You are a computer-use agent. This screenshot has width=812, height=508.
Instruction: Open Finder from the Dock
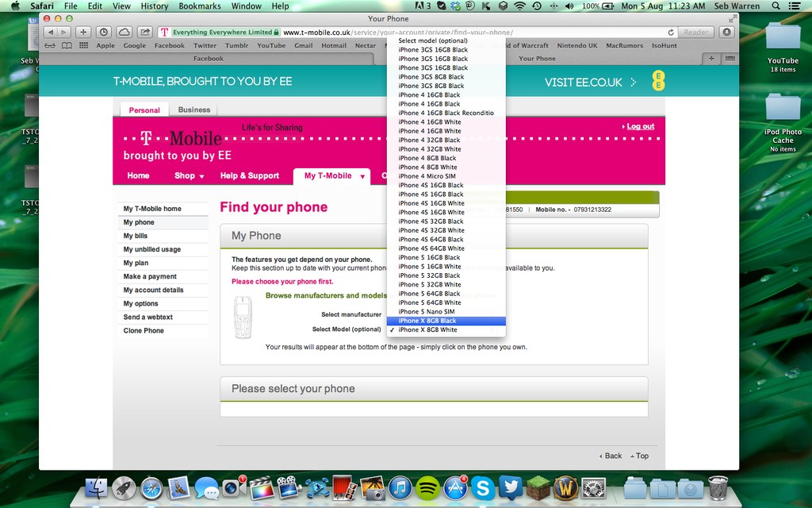[96, 488]
